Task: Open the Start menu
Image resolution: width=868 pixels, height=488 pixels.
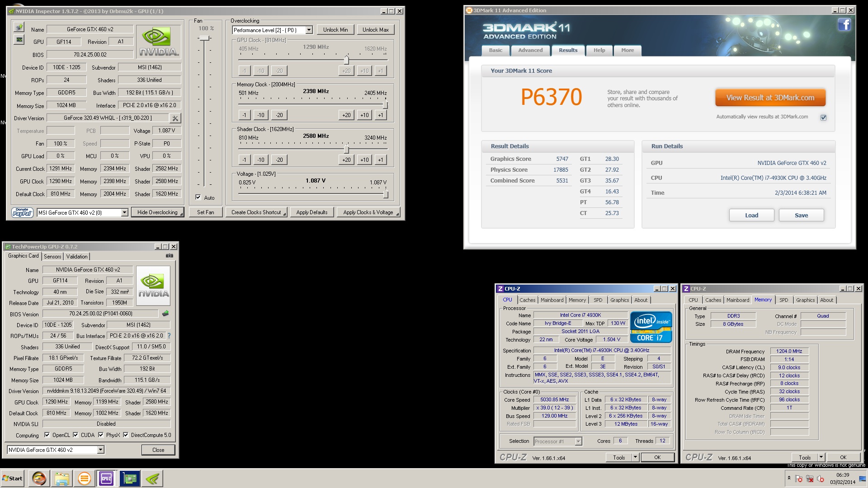Action: click(13, 479)
